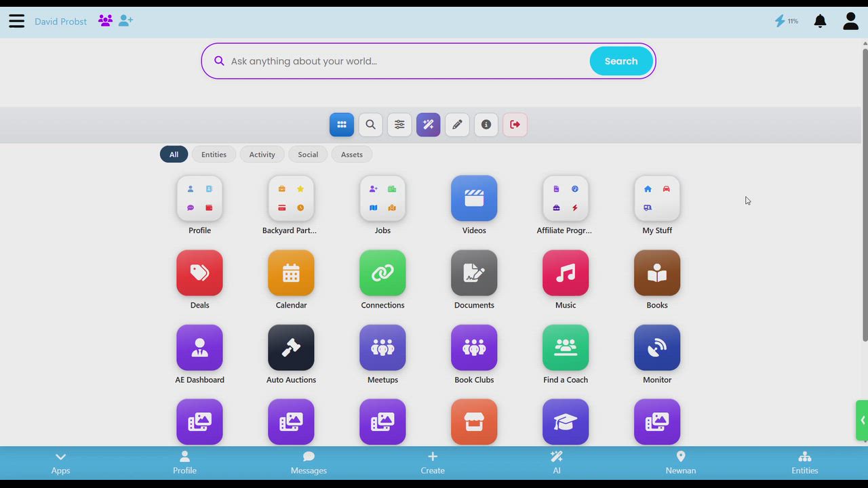This screenshot has width=868, height=488.
Task: Open the Find a Coach app
Action: coord(566,348)
